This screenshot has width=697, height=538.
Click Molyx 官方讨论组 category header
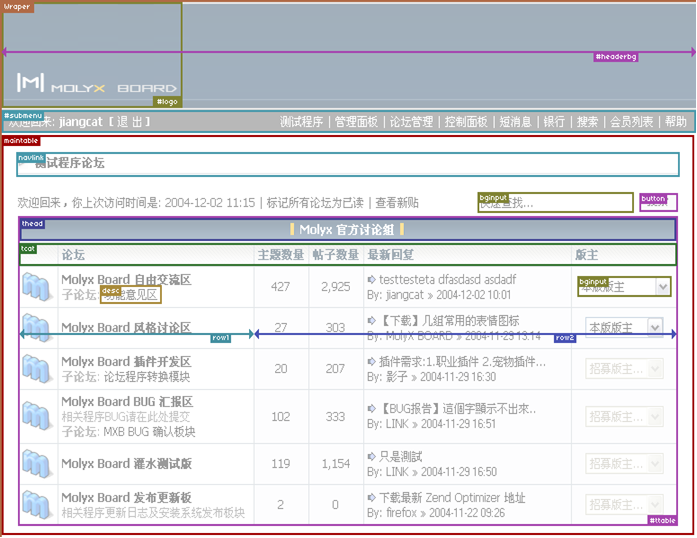[x=347, y=230]
